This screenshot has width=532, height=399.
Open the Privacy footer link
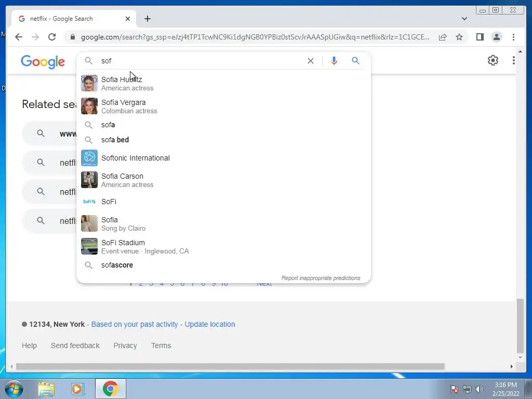tap(125, 345)
